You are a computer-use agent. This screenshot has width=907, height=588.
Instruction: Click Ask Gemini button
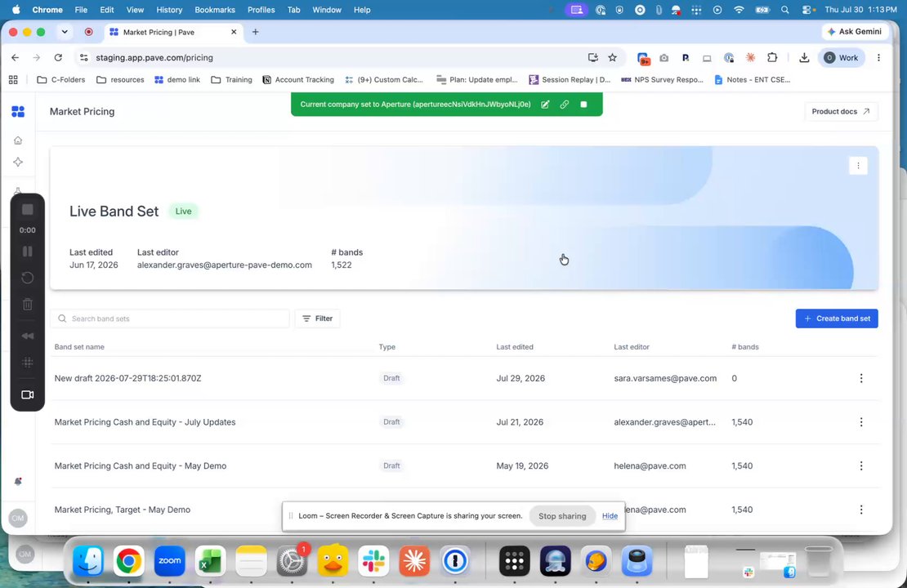click(x=855, y=32)
